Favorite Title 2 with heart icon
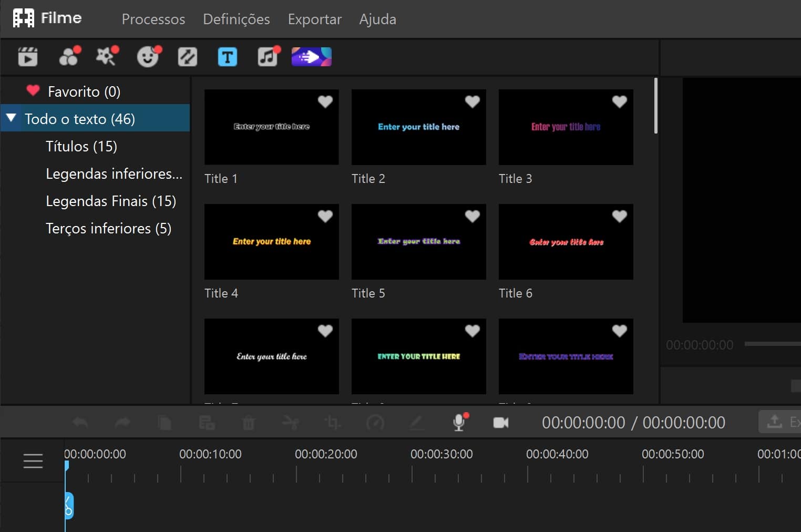The height and width of the screenshot is (532, 801). 473,101
